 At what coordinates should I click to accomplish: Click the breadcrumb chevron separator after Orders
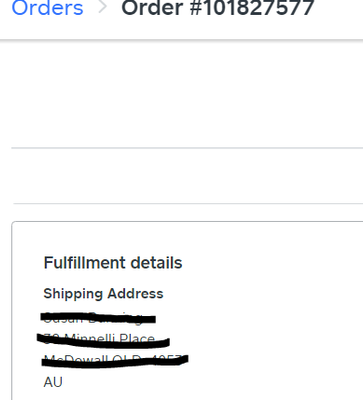pyautogui.click(x=103, y=7)
